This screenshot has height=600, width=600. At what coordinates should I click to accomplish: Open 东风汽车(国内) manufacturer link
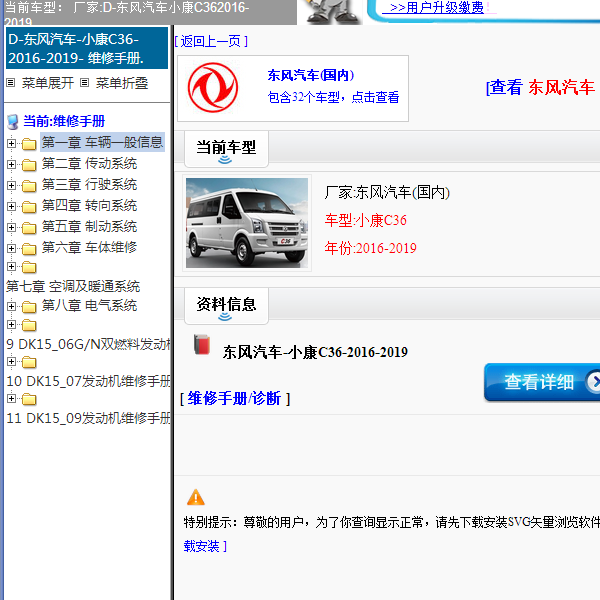click(x=311, y=75)
